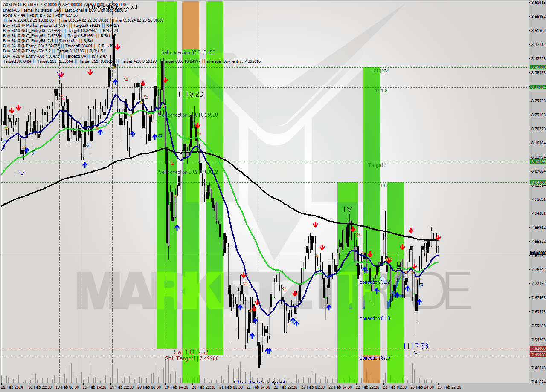Select the 'Sell correction 87.5 | 8.455' label
Screen dimensions: 546x392
[x=188, y=52]
